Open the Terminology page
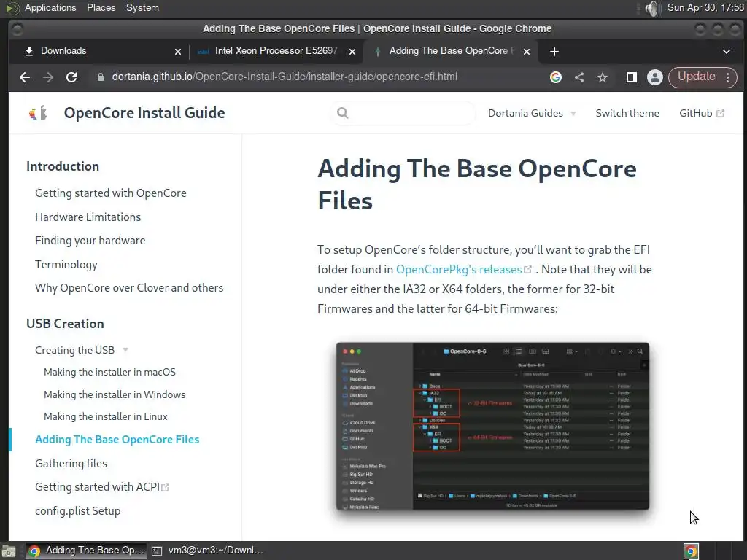Screen dimensions: 747x560 click(x=66, y=264)
